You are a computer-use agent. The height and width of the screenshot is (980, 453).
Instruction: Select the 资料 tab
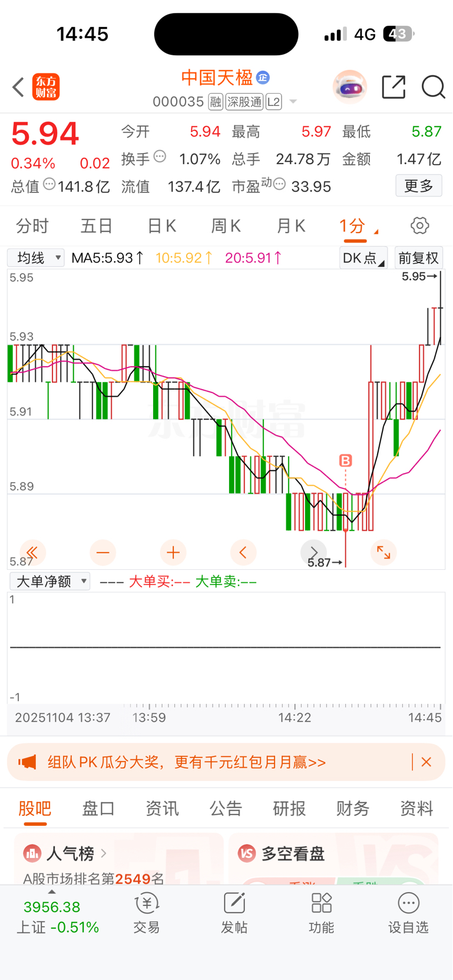tap(416, 809)
